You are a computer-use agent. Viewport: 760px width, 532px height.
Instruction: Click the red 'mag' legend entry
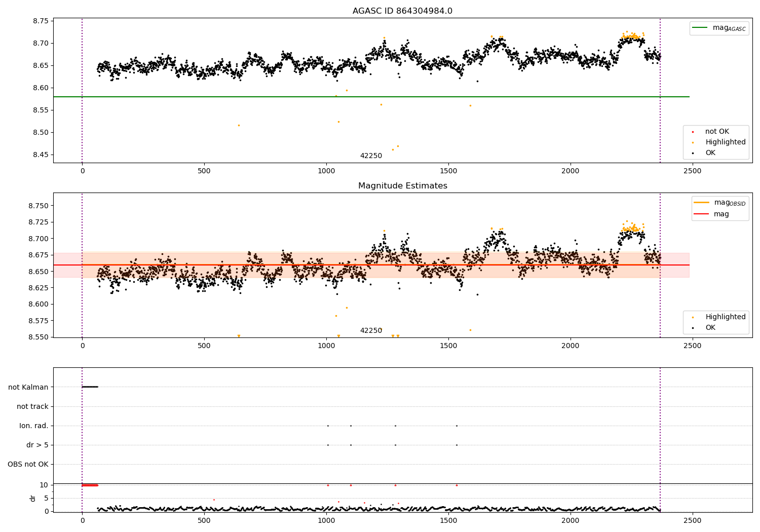click(x=712, y=214)
